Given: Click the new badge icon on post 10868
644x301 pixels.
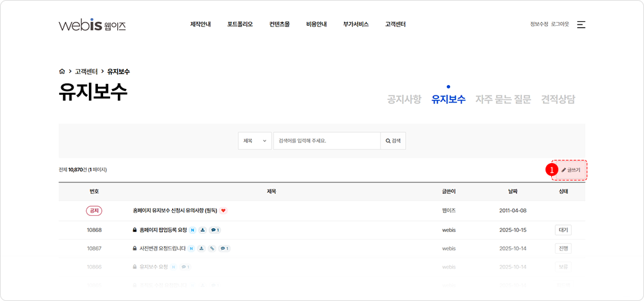Looking at the screenshot, I should [193, 230].
